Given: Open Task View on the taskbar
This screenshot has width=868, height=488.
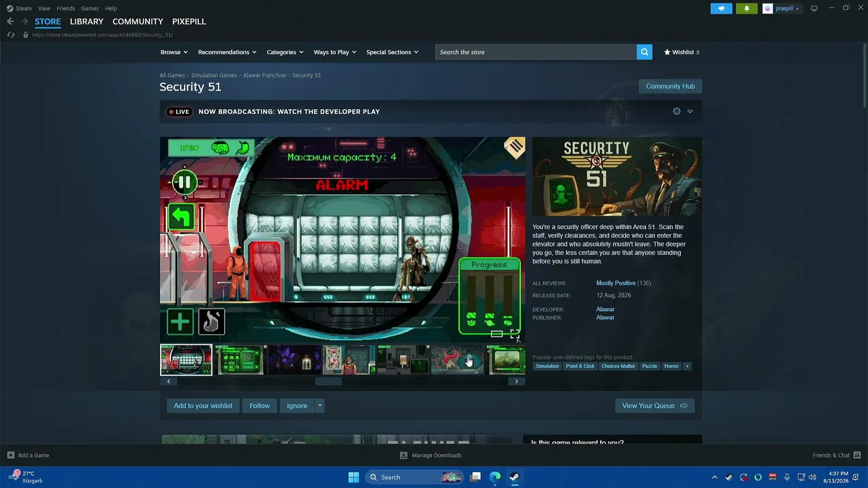Looking at the screenshot, I should (476, 477).
